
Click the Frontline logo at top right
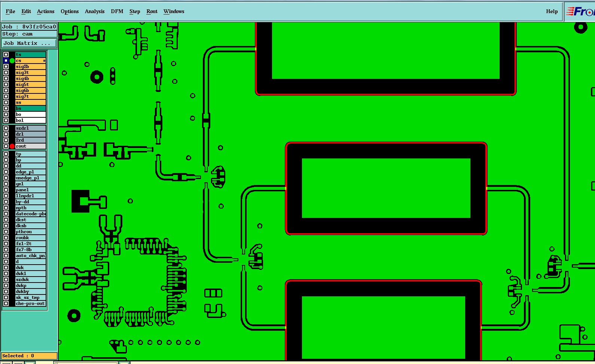tap(580, 12)
